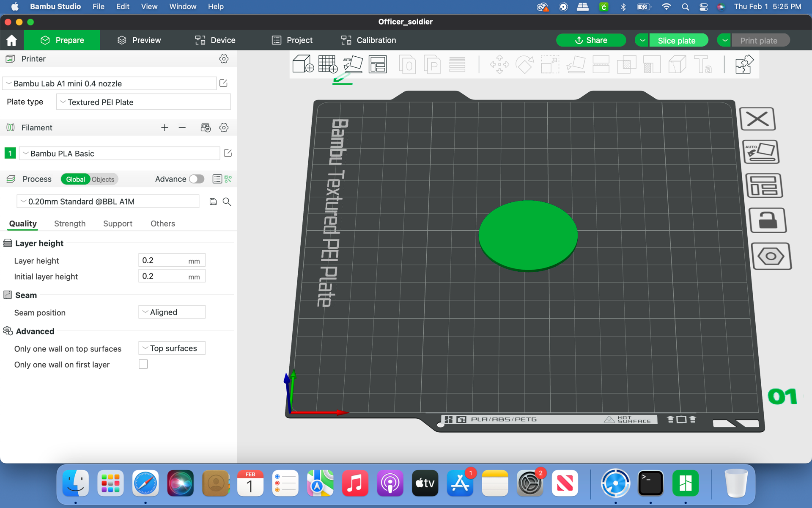The width and height of the screenshot is (812, 508).
Task: Remove plate with the X icon
Action: click(757, 119)
